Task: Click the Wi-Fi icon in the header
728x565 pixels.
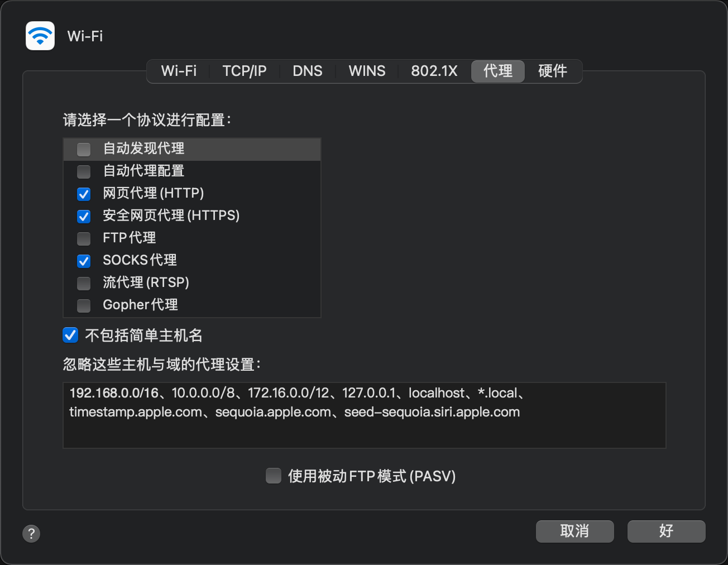Action: (x=40, y=36)
